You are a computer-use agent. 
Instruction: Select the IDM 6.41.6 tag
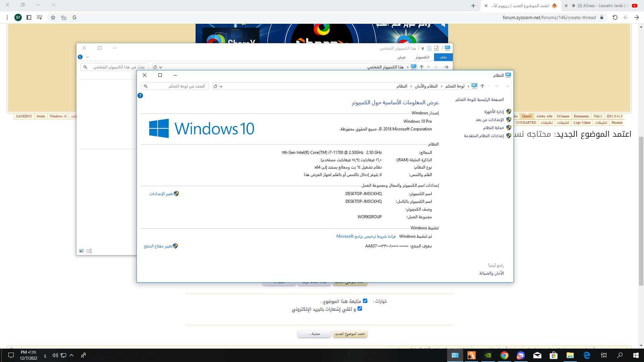click(x=614, y=116)
